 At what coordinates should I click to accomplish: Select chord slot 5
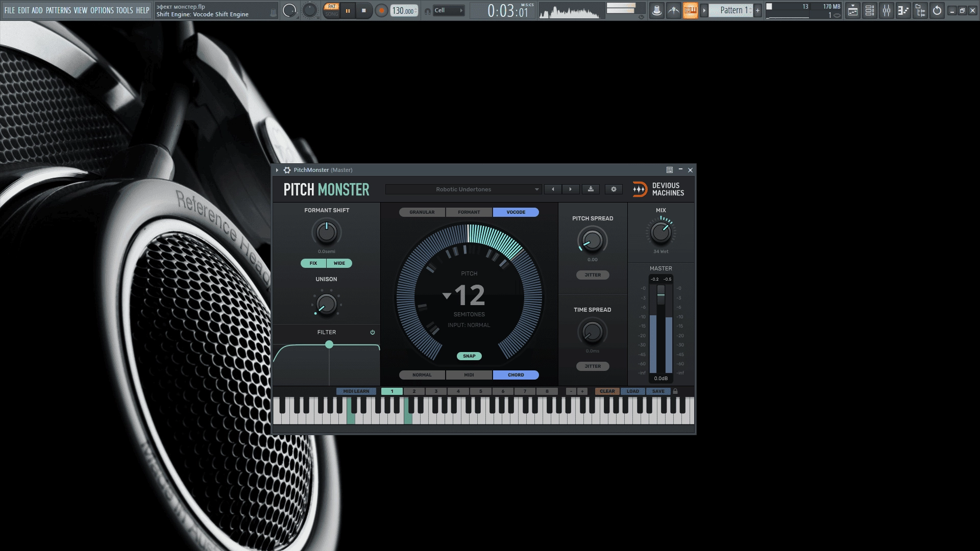pos(480,391)
